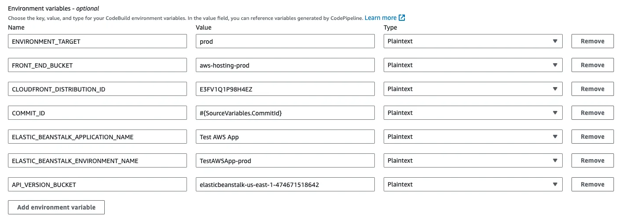Remove the FRONT_END_BUCKET variable
644x221 pixels.
(592, 65)
